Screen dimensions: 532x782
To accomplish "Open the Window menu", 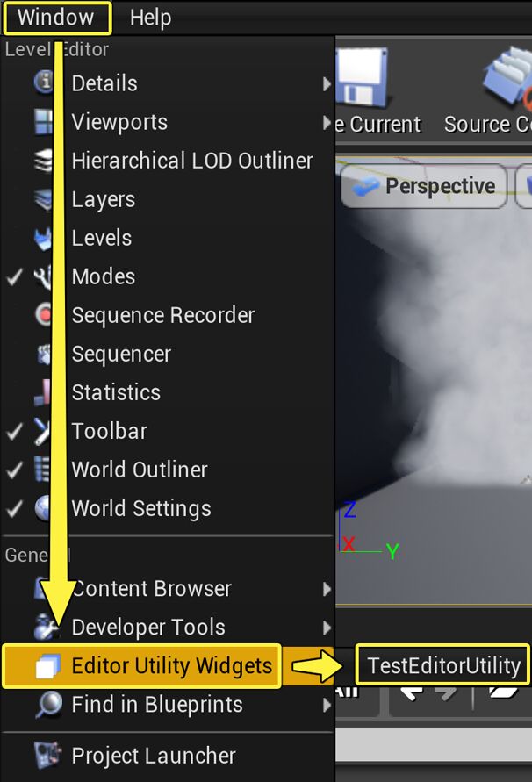I will coord(56,18).
